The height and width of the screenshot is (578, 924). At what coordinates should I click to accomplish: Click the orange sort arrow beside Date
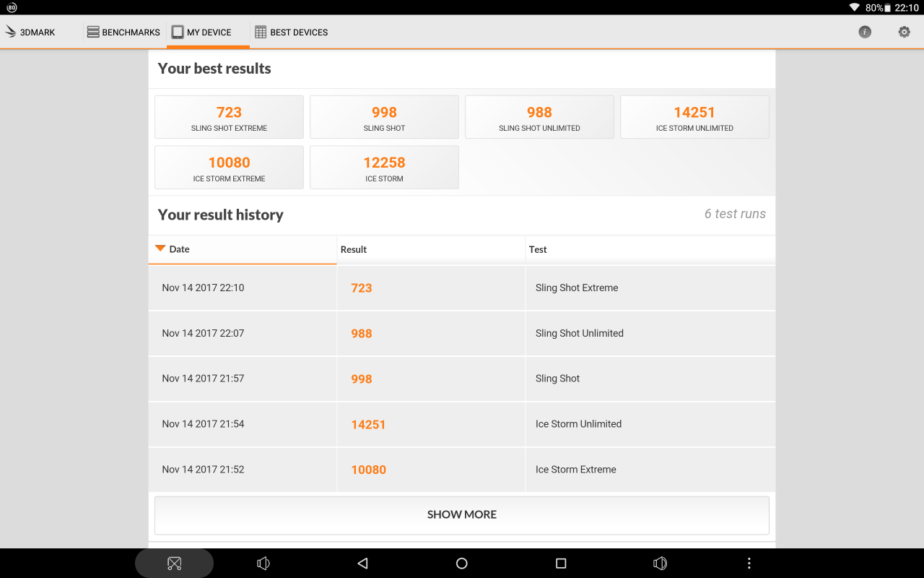coord(160,249)
